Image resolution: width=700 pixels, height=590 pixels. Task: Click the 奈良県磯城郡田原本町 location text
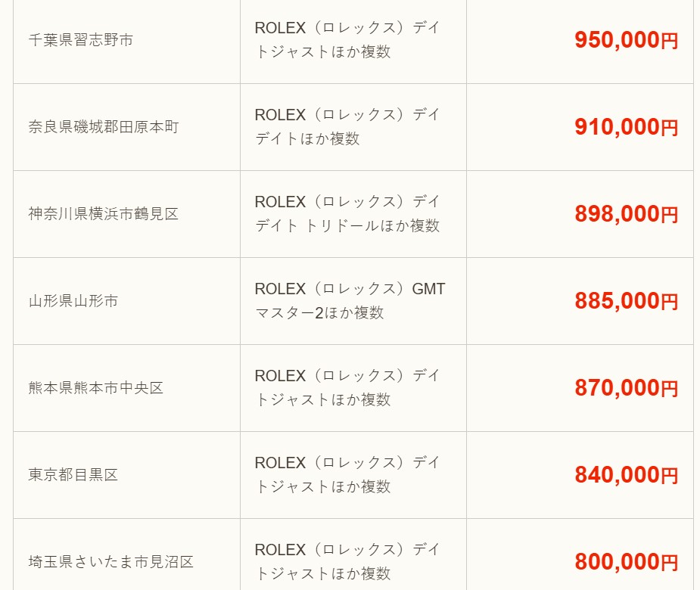[104, 127]
